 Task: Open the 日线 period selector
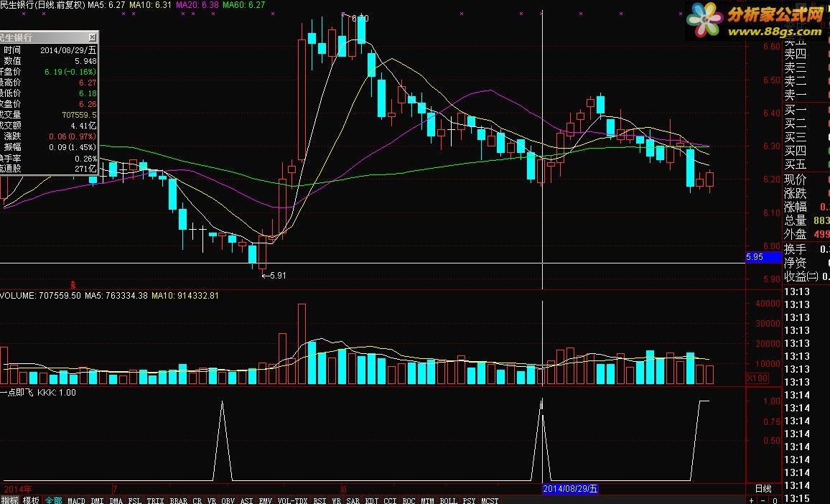pyautogui.click(x=763, y=488)
